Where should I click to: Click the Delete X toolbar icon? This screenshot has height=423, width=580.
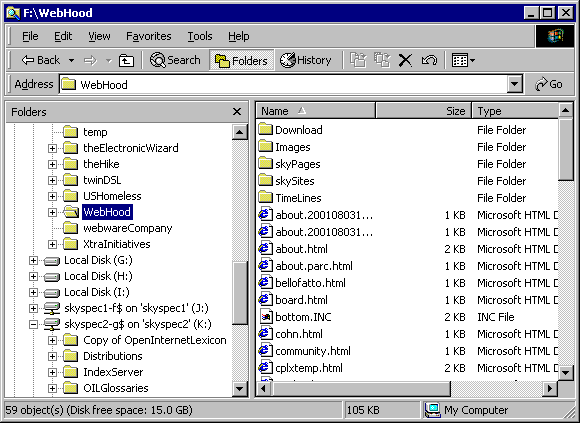point(405,60)
